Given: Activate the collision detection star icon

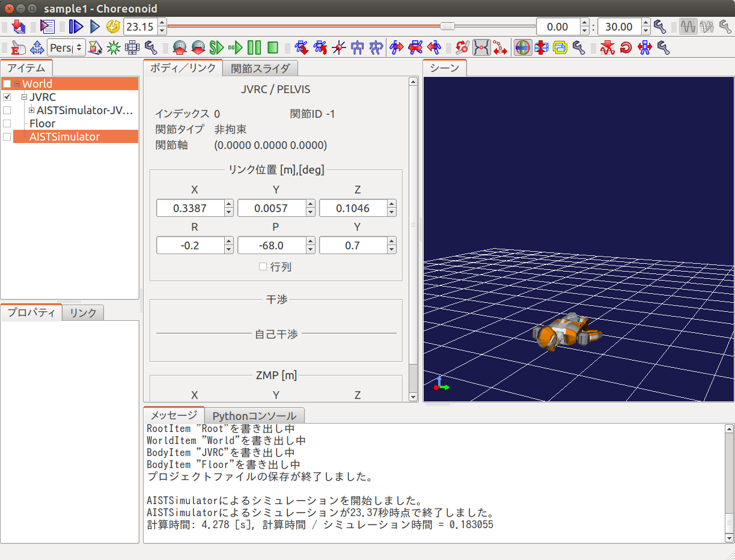Looking at the screenshot, I should (113, 47).
